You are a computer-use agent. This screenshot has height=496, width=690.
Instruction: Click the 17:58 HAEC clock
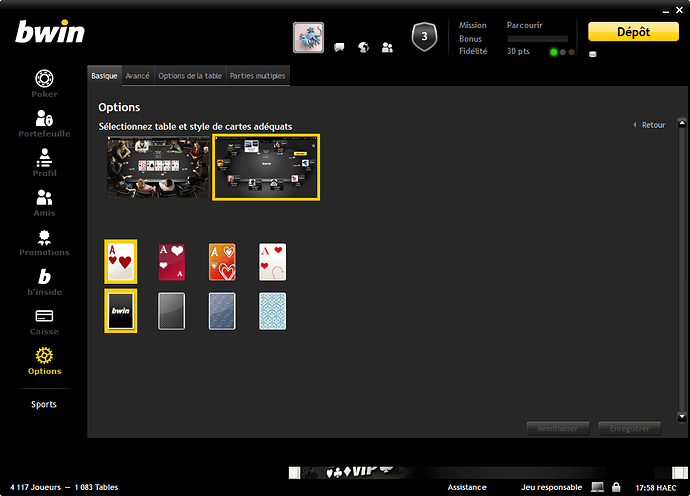(656, 488)
